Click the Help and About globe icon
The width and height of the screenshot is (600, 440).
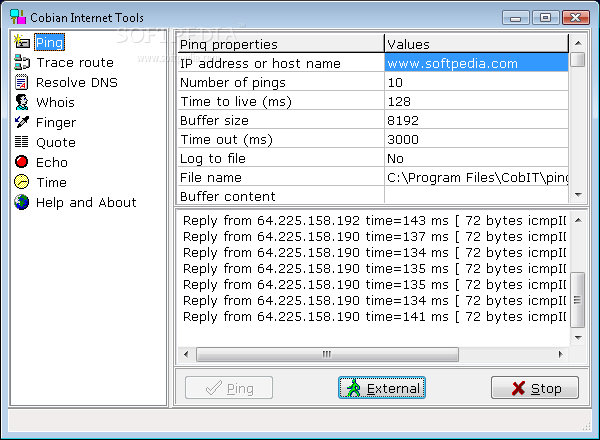pos(21,202)
